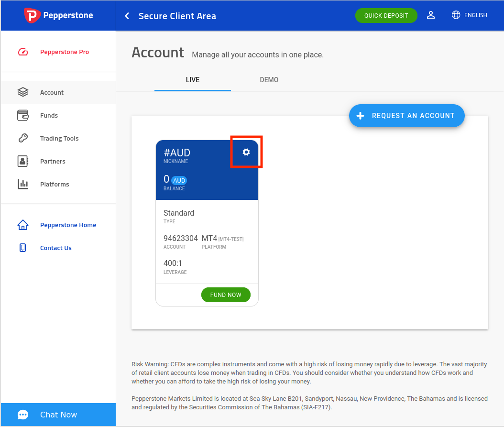Click the Account layers icon in sidebar

pos(23,92)
